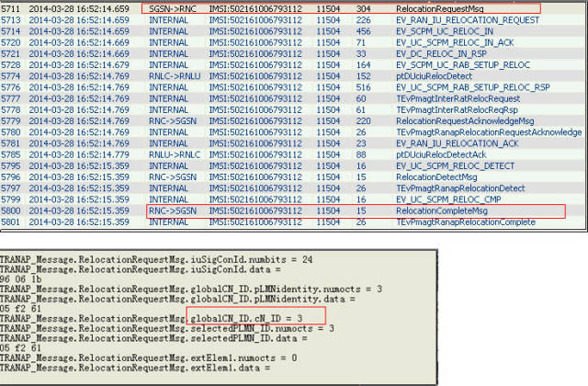Select the ptDUciuRelocDetect message row
This screenshot has height=386, width=588.
(293, 76)
